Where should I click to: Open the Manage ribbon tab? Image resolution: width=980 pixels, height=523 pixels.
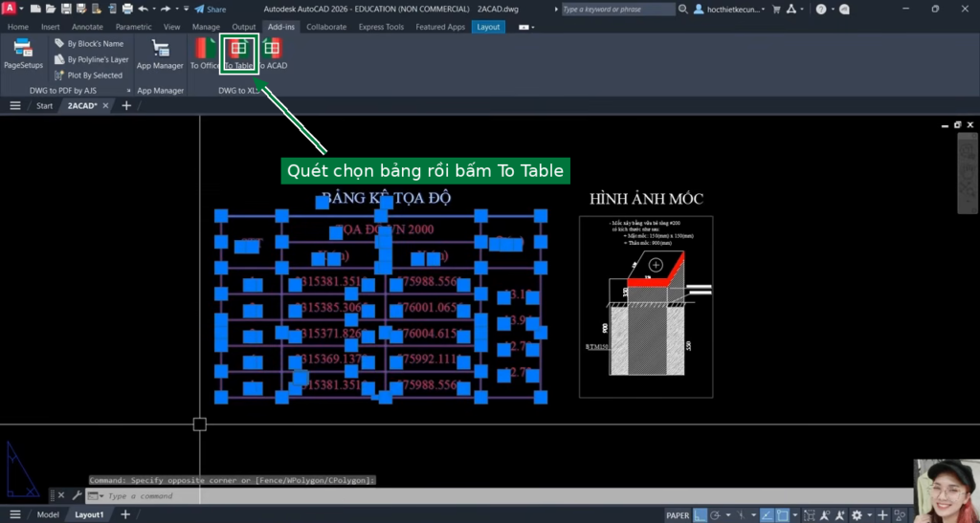pyautogui.click(x=207, y=27)
